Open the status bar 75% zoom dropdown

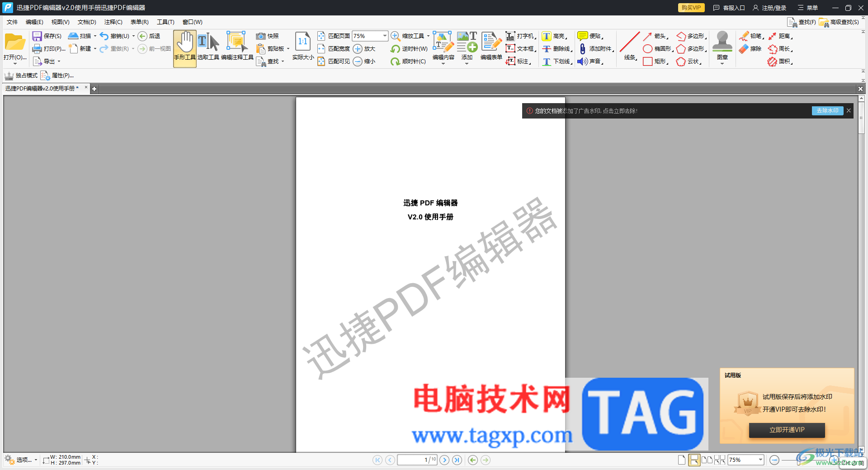760,460
